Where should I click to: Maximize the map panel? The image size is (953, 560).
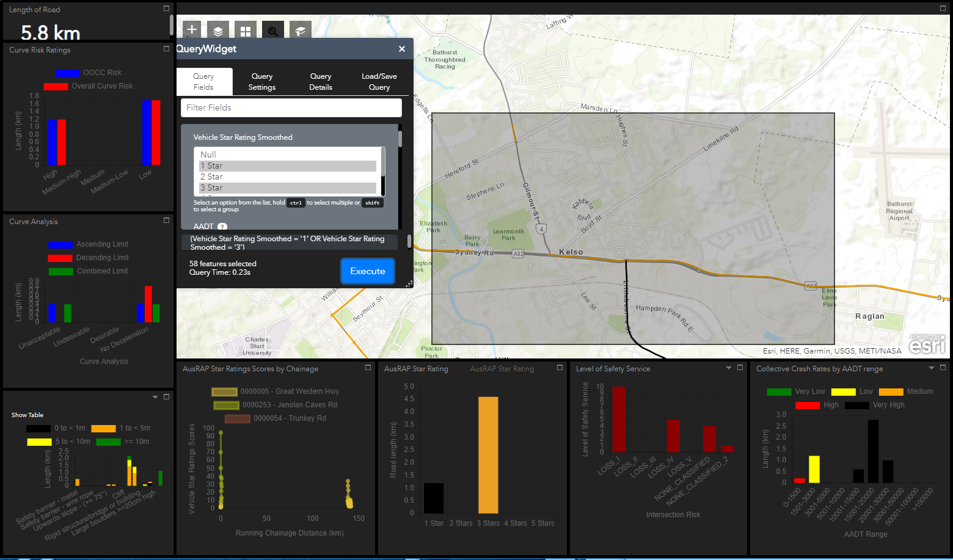click(943, 9)
